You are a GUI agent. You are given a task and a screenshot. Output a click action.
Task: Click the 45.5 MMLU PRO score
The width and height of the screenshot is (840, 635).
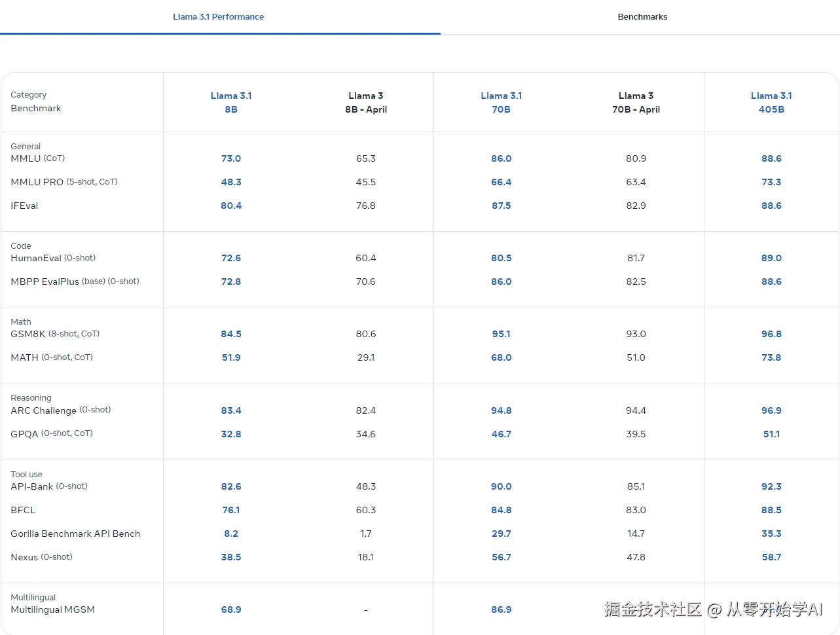[x=366, y=182]
